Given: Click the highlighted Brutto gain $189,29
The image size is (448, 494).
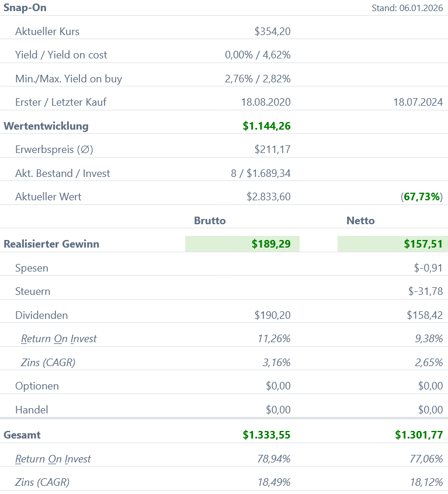Looking at the screenshot, I should coord(271,244).
